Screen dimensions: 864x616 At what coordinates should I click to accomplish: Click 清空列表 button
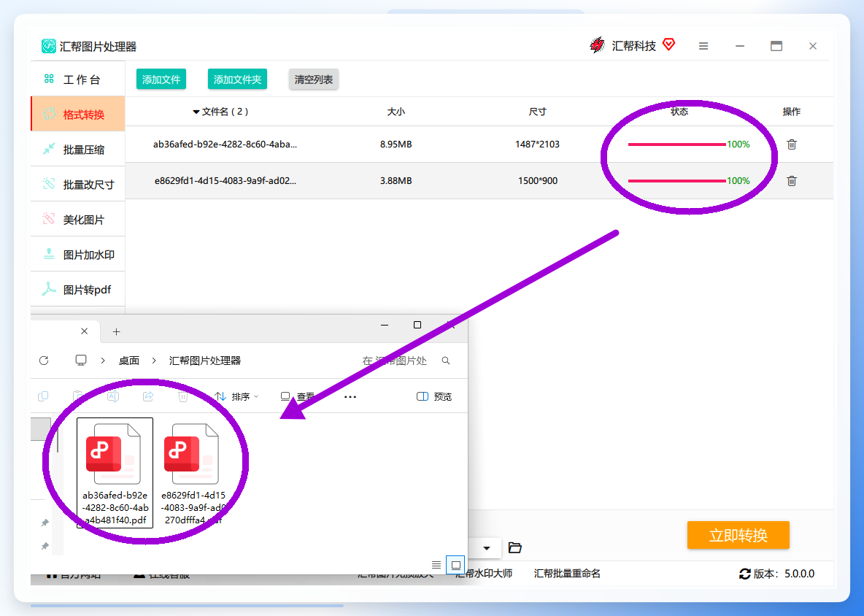coord(314,80)
